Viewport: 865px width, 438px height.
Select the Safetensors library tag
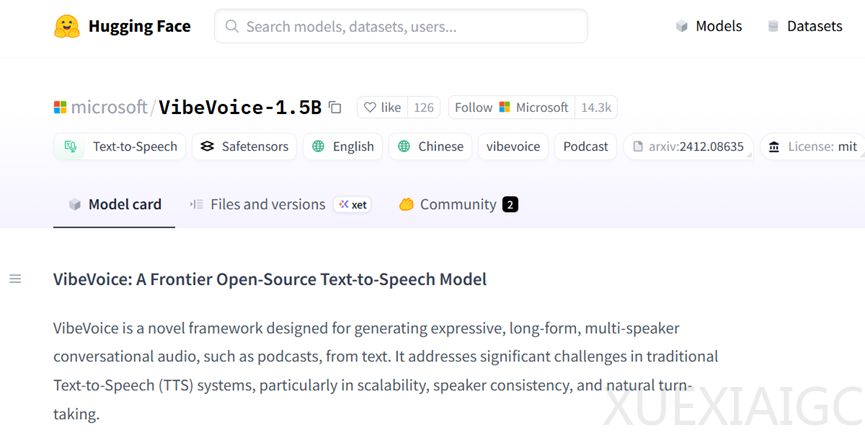244,146
